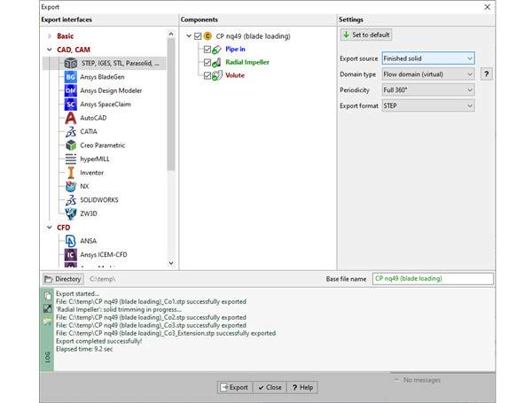Collapse the CP nq49 component tree

189,35
